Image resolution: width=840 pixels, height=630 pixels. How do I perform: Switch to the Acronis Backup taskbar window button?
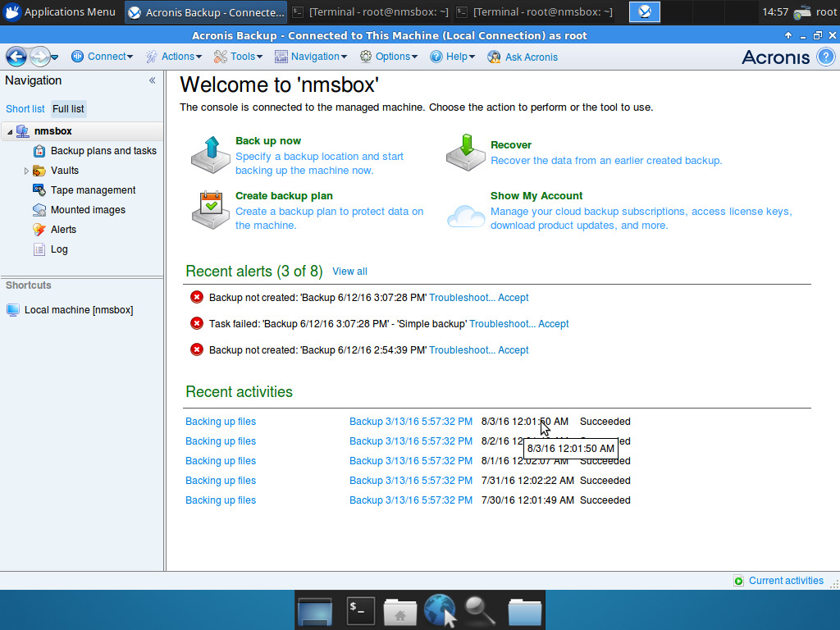coord(206,11)
